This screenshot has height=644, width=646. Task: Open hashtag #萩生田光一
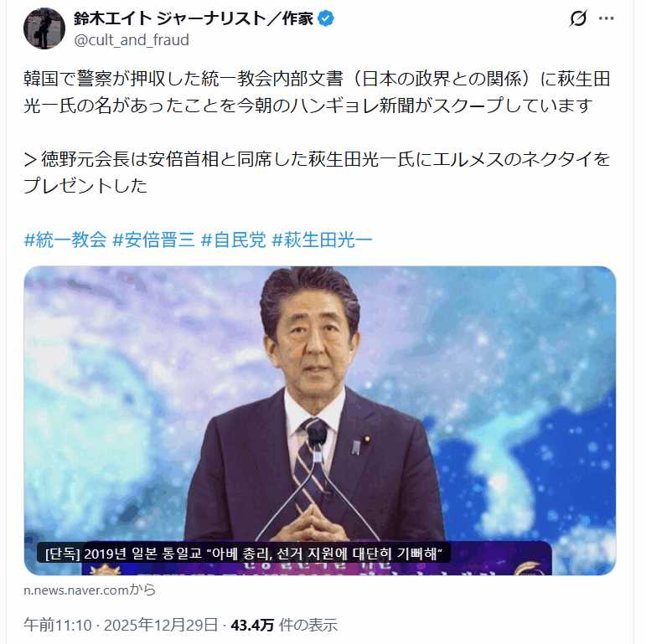(x=323, y=240)
